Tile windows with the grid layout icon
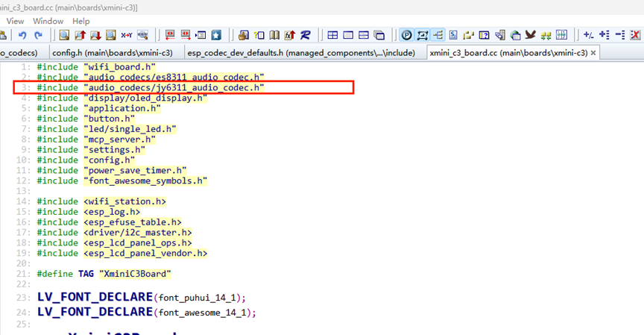Image resolution: width=644 pixels, height=335 pixels. point(332,35)
